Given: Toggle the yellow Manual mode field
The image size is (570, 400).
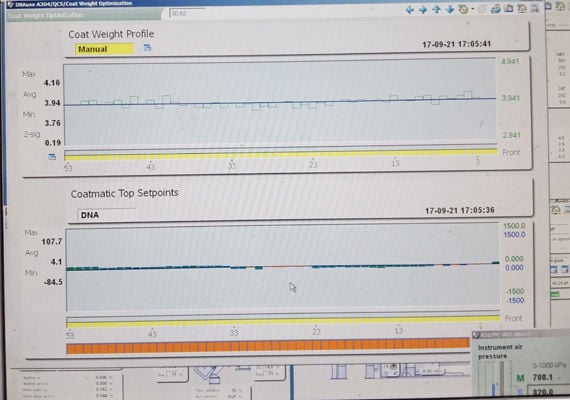Looking at the screenshot, I should click(x=104, y=49).
